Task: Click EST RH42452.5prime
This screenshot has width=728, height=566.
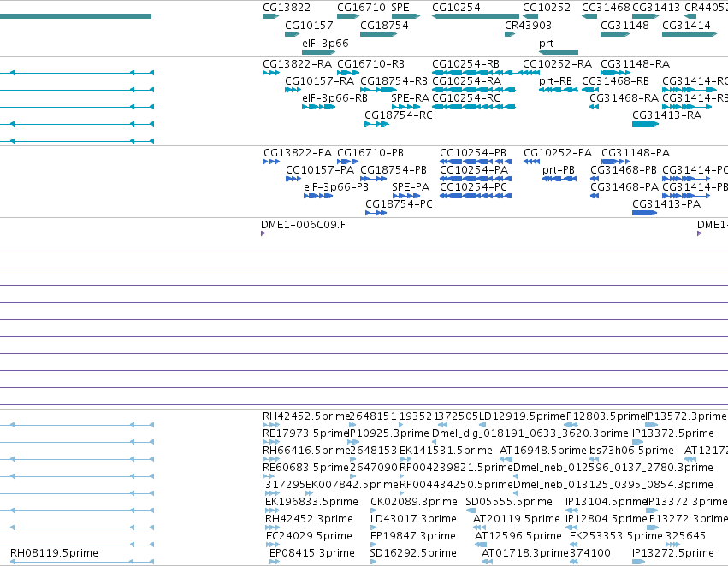Action: (x=271, y=424)
